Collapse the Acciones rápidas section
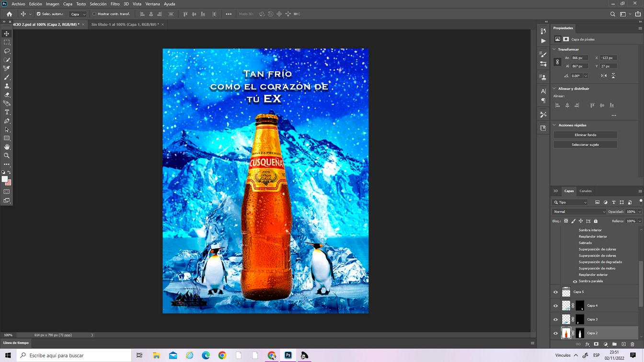 tap(555, 125)
